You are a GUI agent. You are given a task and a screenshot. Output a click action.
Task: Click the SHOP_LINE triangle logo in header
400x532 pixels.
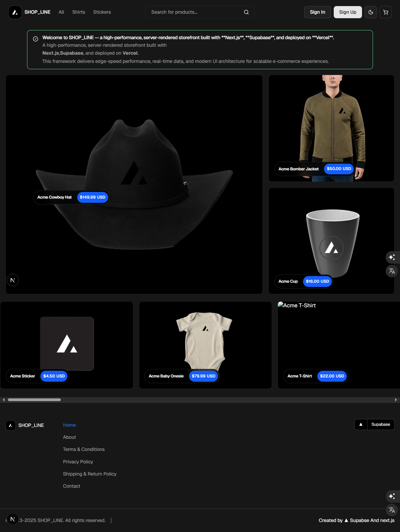point(15,12)
